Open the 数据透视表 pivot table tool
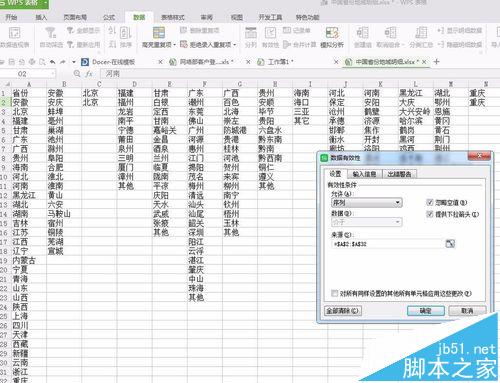 coord(14,37)
